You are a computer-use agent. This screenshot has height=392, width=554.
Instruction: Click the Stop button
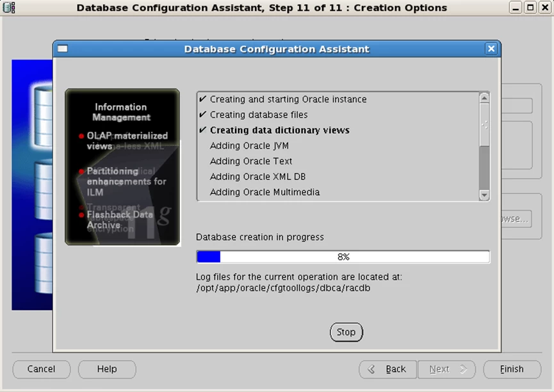pos(346,332)
